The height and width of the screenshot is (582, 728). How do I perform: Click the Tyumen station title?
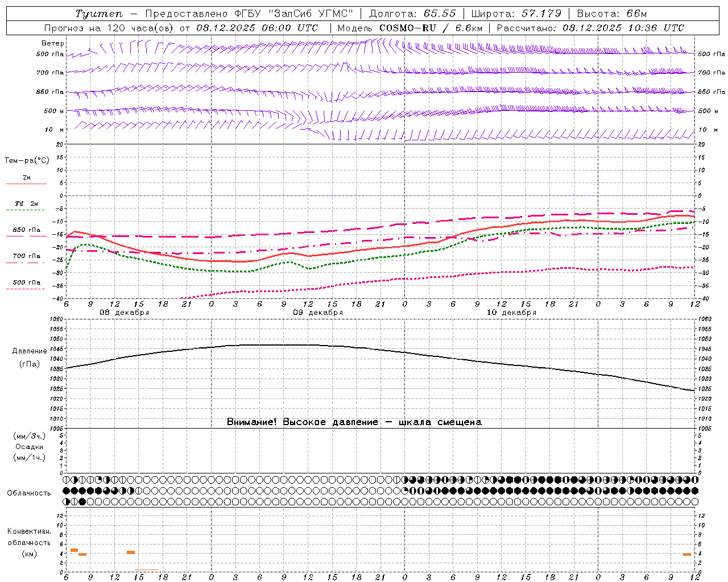click(98, 14)
